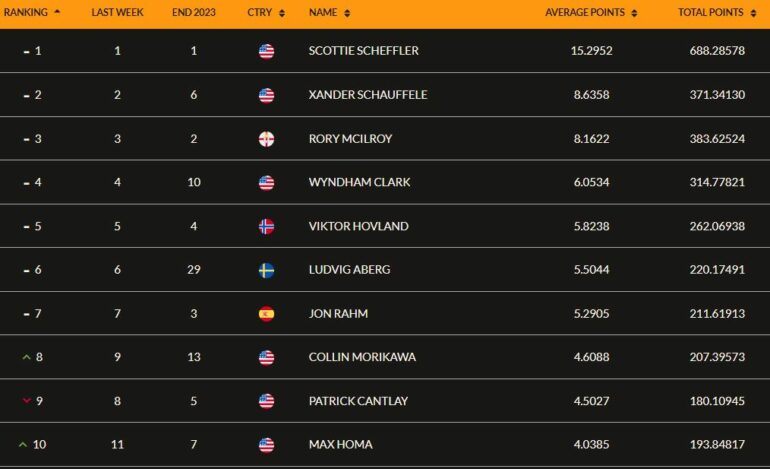
Task: Click the Norway flag next to Viktor Hovland
Action: (x=266, y=226)
